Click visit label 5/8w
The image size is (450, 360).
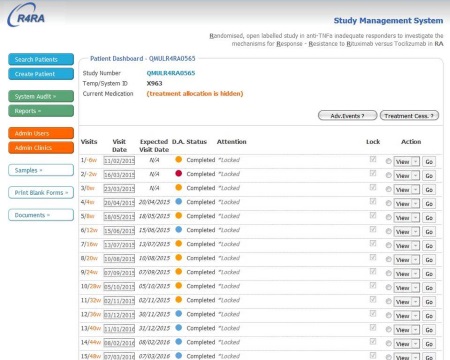click(88, 216)
